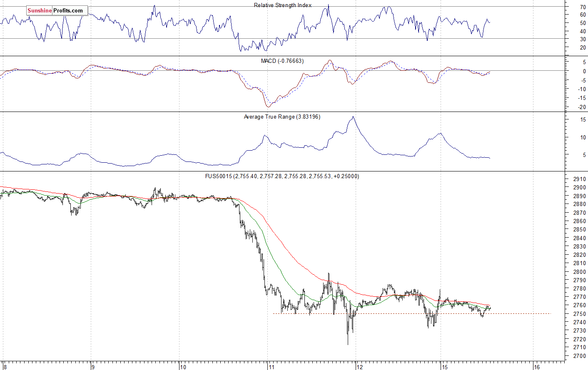Click date label 8 on the time axis
Screen dimensions: 588x370
click(x=5, y=367)
